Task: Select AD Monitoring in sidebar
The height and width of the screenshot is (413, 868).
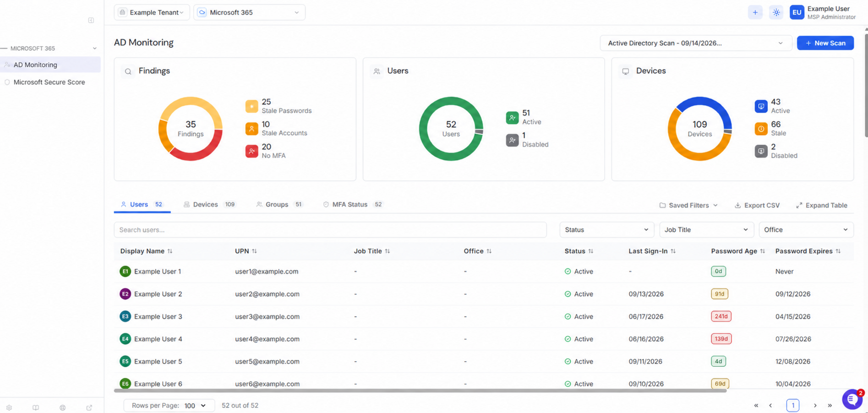Action: point(50,65)
